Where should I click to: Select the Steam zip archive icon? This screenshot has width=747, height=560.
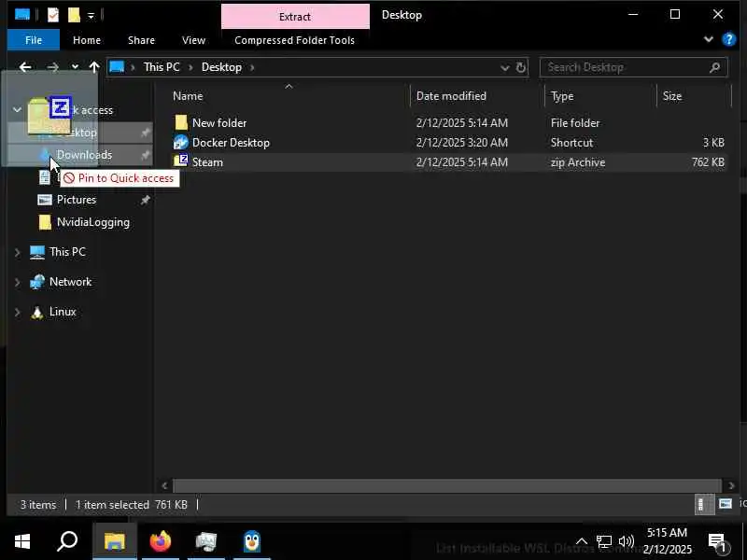click(x=181, y=161)
